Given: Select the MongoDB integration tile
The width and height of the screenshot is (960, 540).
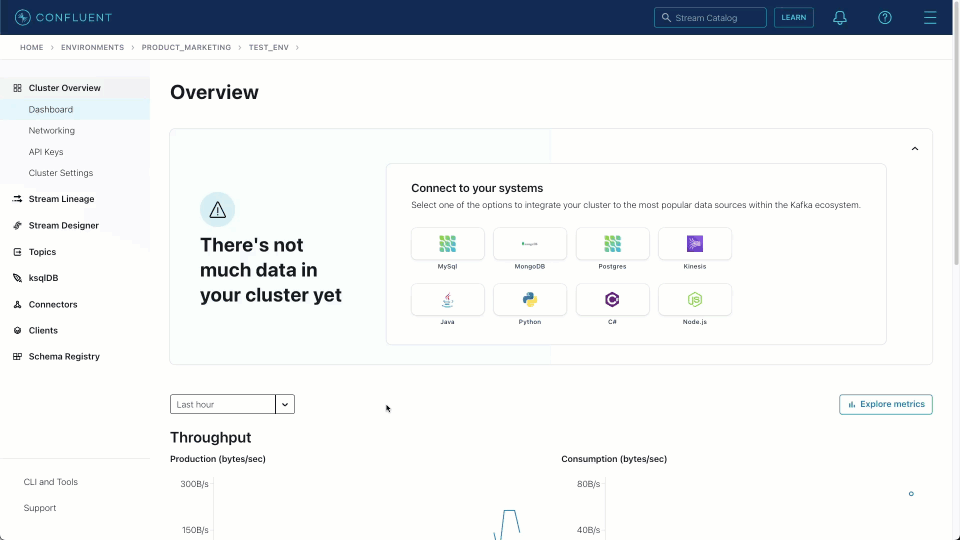Looking at the screenshot, I should pyautogui.click(x=529, y=244).
